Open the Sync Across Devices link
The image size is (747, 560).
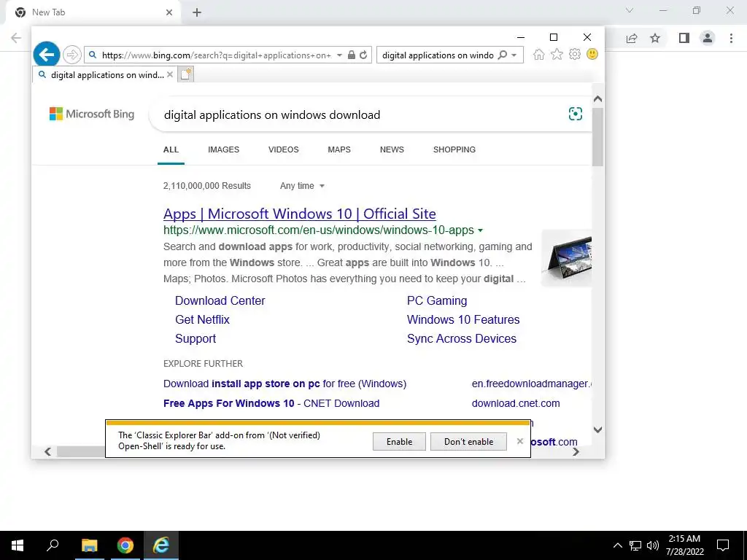pyautogui.click(x=462, y=338)
